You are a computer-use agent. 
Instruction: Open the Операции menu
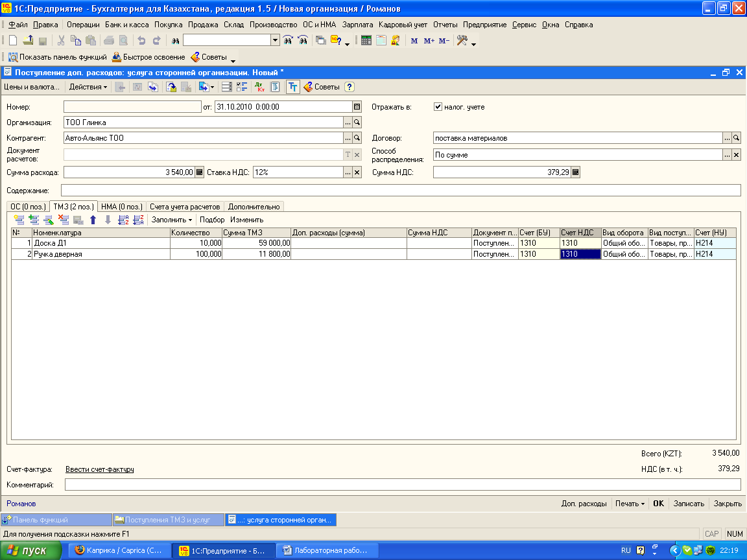[x=83, y=25]
